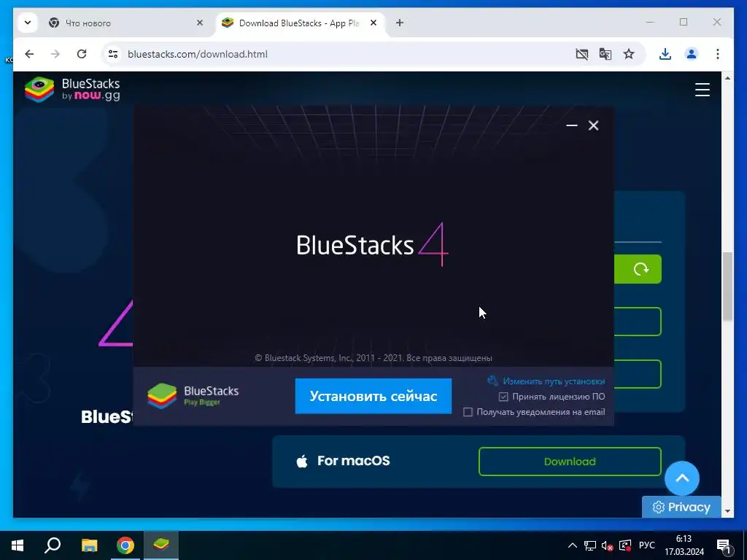Open Chrome downloads icon

[x=665, y=54]
